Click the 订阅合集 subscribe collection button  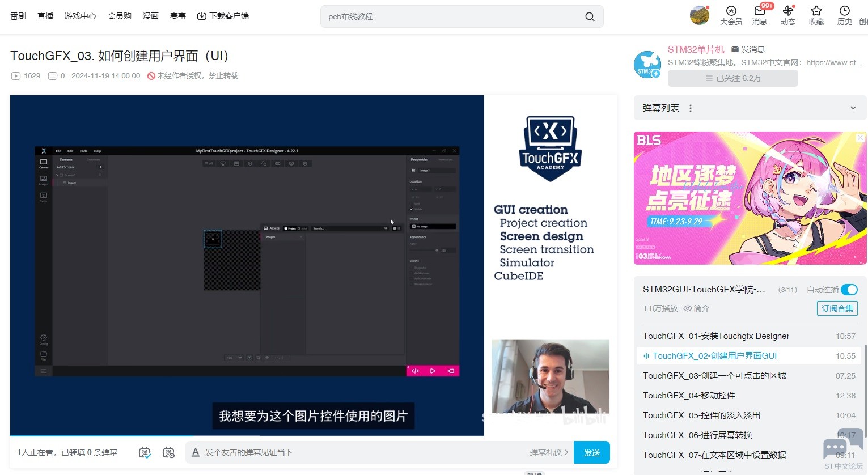click(837, 308)
